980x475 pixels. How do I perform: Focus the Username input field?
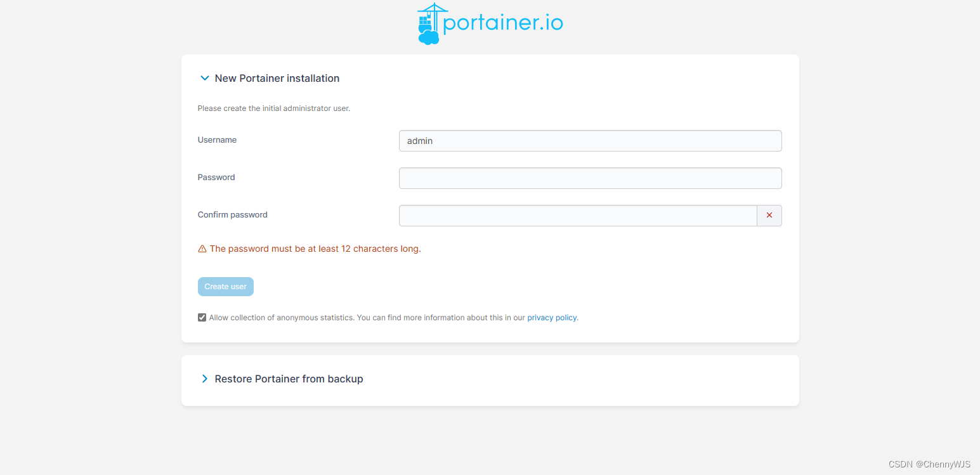pos(590,141)
